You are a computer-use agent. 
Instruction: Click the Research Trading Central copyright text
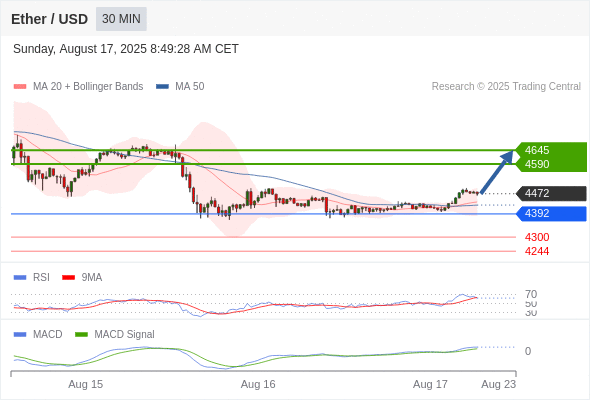[x=506, y=87]
